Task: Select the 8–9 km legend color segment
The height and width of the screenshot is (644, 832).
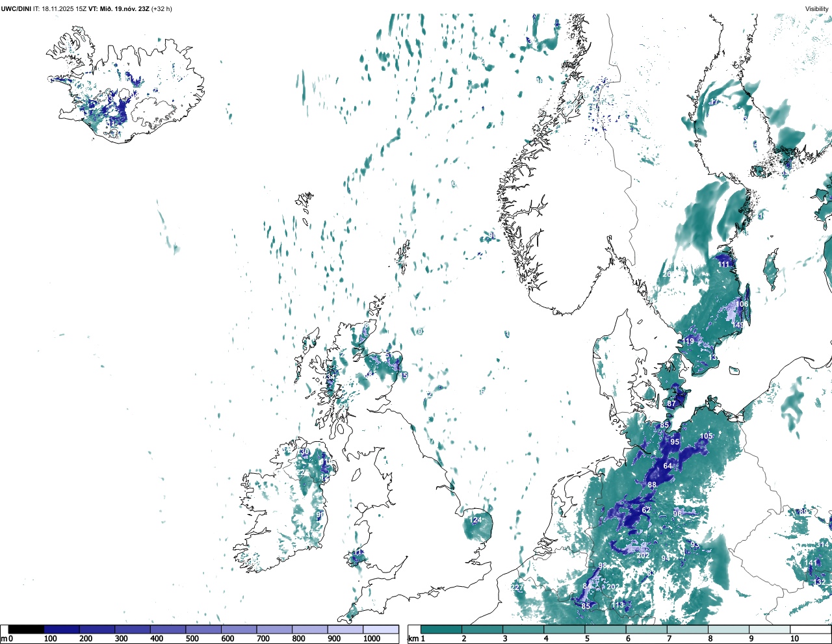Action: click(x=728, y=629)
